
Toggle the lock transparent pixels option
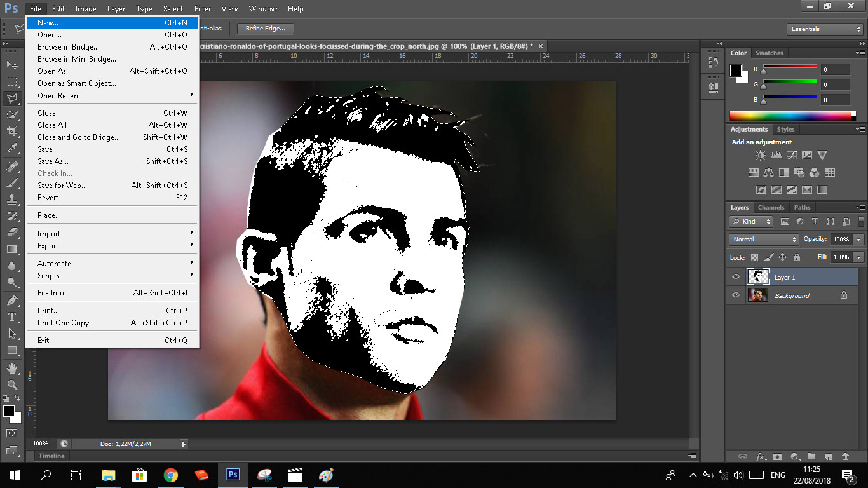tap(754, 257)
